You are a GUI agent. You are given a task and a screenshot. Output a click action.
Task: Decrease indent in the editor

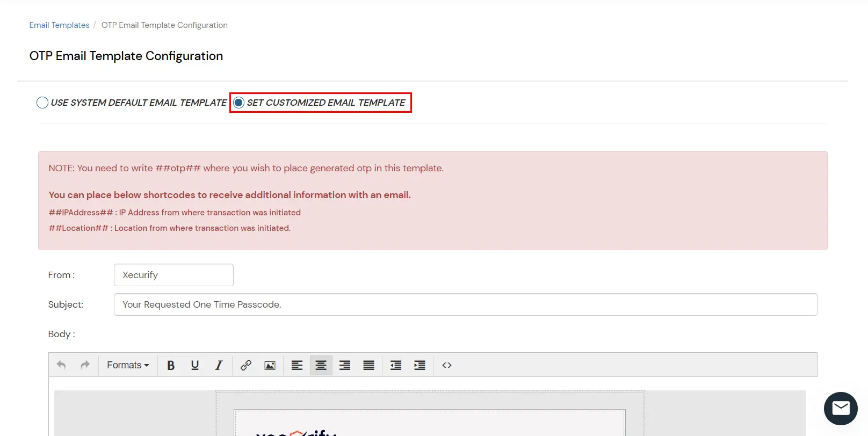[x=396, y=365]
